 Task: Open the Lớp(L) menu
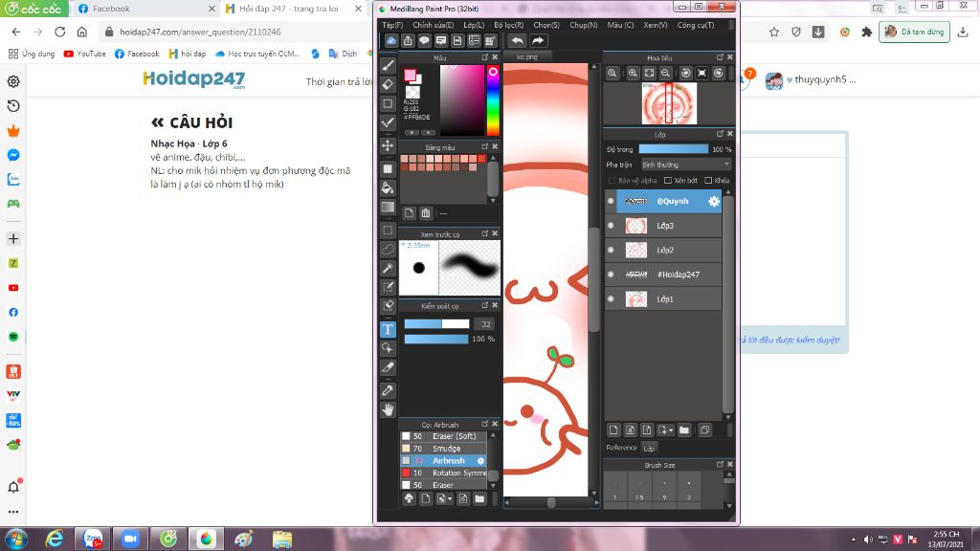(x=474, y=25)
